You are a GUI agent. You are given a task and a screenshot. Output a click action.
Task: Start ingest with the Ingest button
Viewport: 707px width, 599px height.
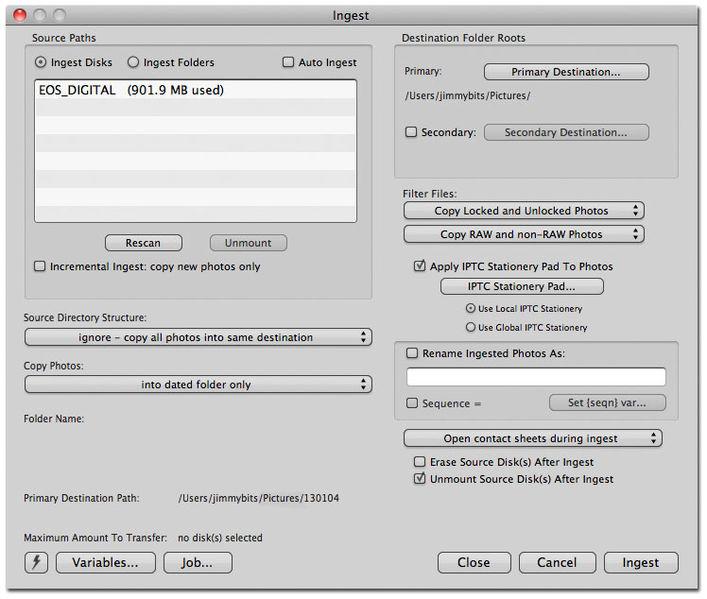[x=641, y=562]
